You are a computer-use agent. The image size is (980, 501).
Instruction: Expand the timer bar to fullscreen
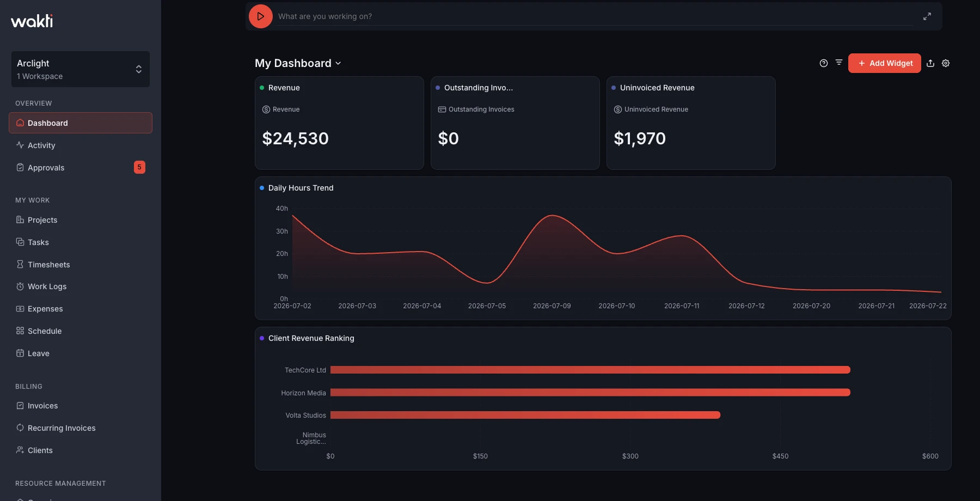927,16
